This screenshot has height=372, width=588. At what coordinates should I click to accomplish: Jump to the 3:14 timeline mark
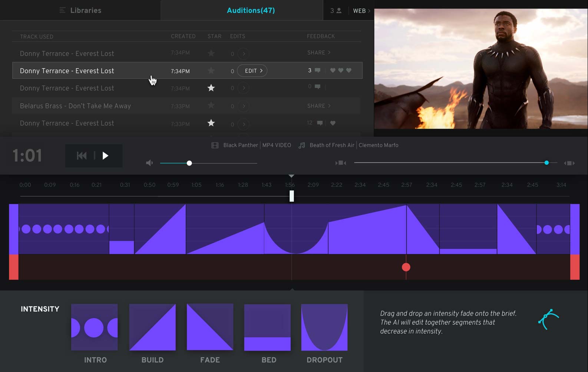[x=561, y=185]
